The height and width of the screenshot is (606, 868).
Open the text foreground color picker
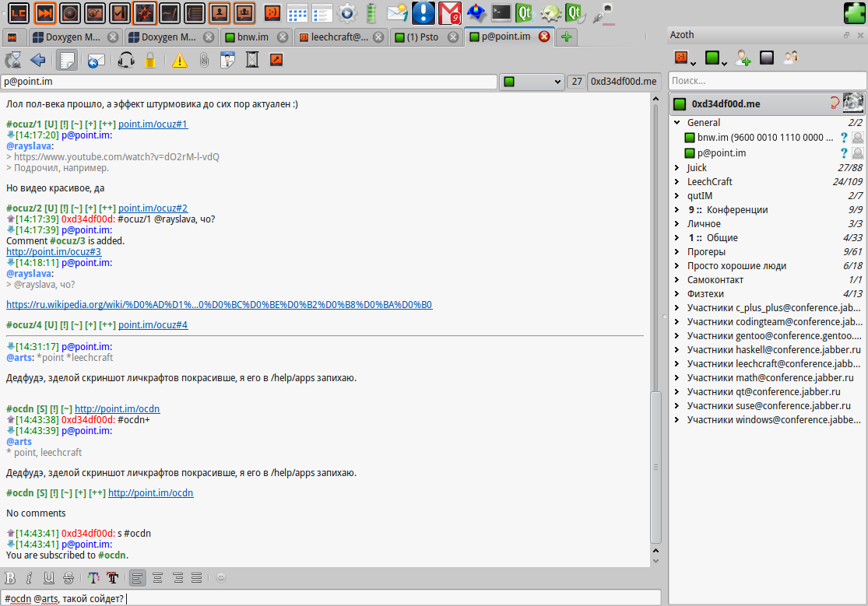93,577
